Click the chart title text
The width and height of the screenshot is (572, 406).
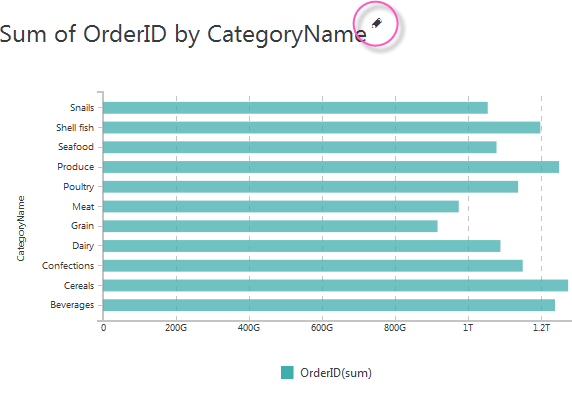183,34
